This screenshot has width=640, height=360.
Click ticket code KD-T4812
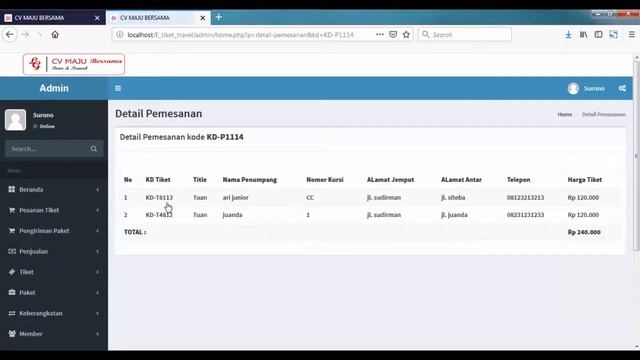coord(159,215)
